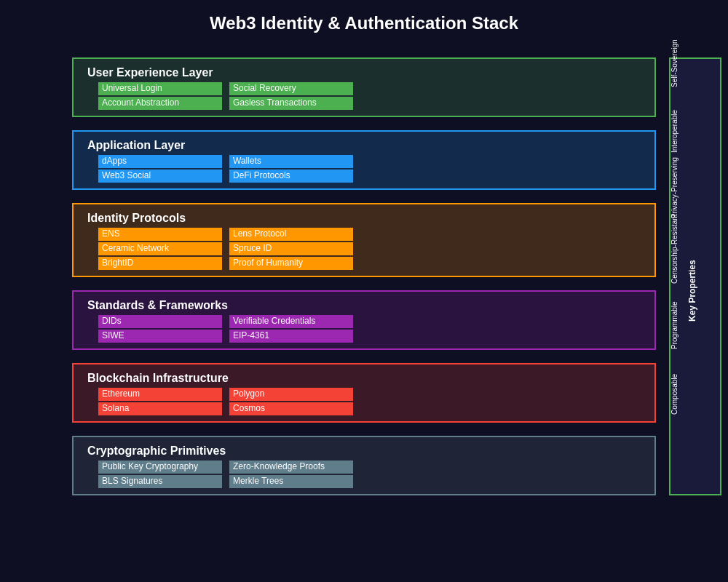Select DeFi Protocols
Viewport: 728px width, 582px height.
[x=291, y=176]
